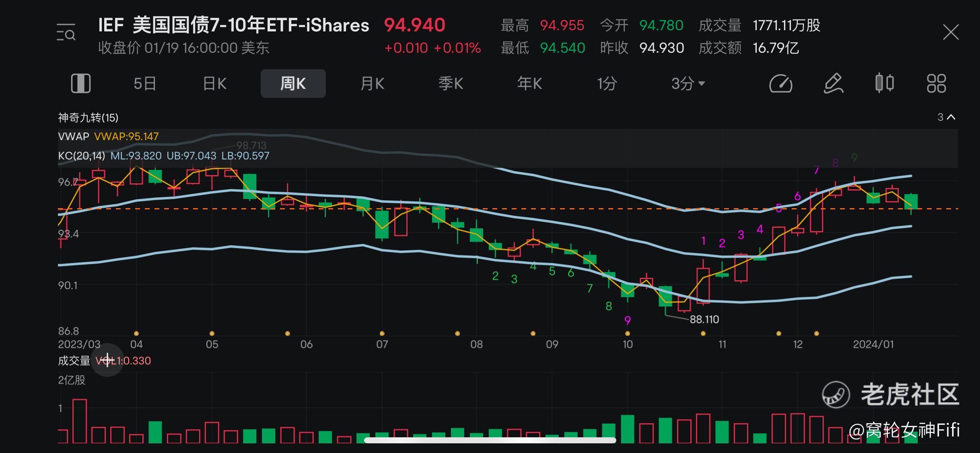Tap the current price 94.940
This screenshot has width=980, height=453.
coord(414,25)
